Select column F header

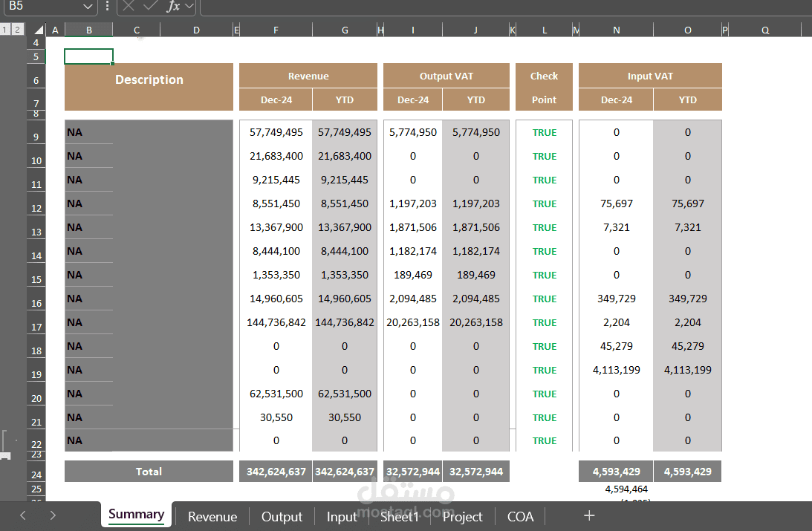coord(276,30)
